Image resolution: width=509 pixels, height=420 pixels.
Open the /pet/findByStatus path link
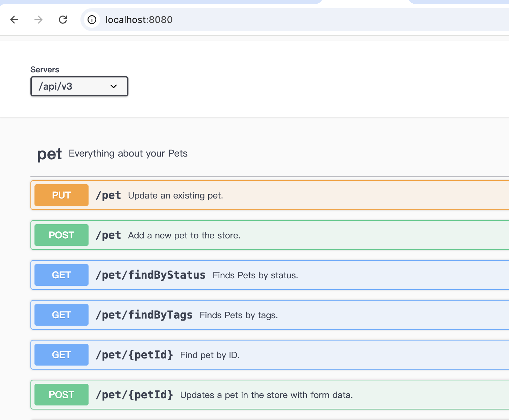pos(150,275)
